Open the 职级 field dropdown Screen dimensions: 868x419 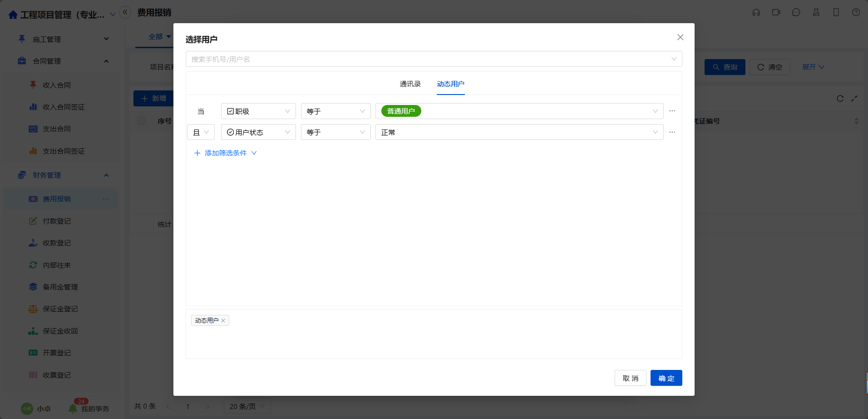pyautogui.click(x=258, y=111)
